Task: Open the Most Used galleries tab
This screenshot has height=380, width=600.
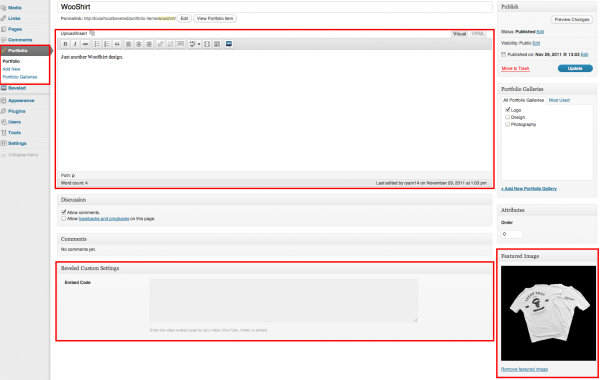Action: 559,100
